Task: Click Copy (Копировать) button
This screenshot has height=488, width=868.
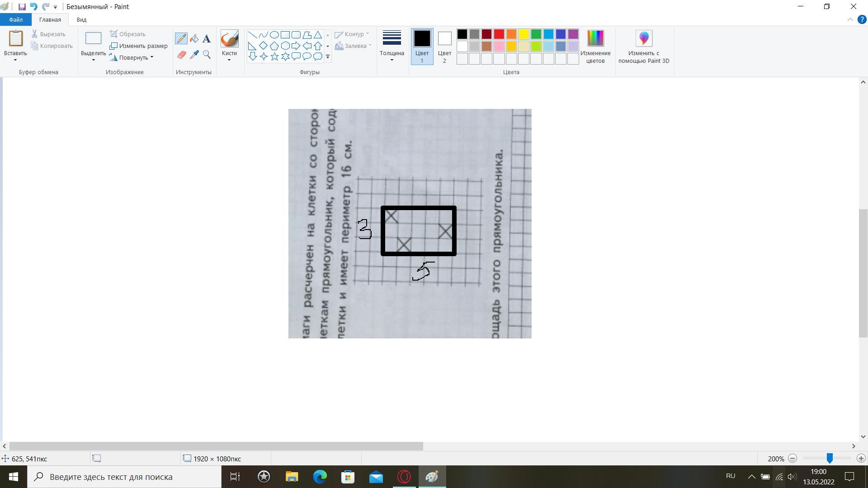Action: (52, 46)
